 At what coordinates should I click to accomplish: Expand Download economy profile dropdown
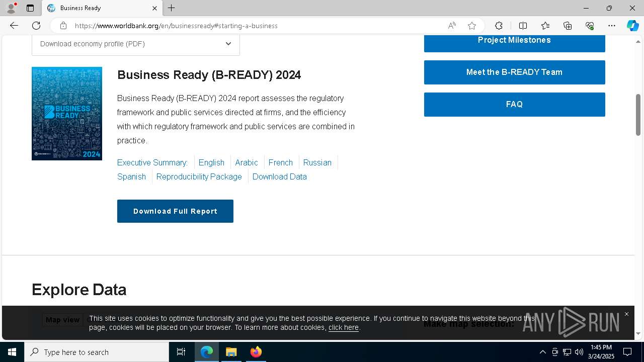click(136, 44)
